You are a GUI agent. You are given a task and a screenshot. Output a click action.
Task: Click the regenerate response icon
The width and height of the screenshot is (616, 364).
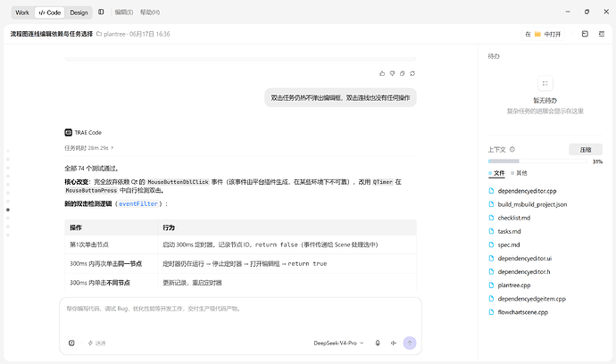tap(412, 73)
